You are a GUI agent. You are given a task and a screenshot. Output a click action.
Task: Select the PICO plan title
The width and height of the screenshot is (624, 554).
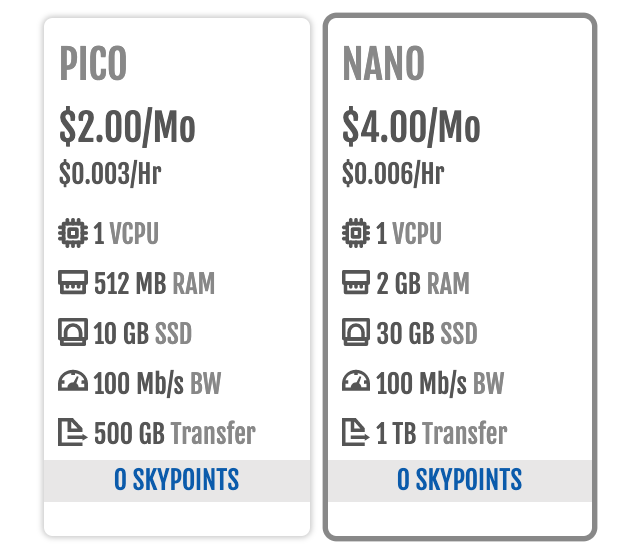(x=93, y=63)
